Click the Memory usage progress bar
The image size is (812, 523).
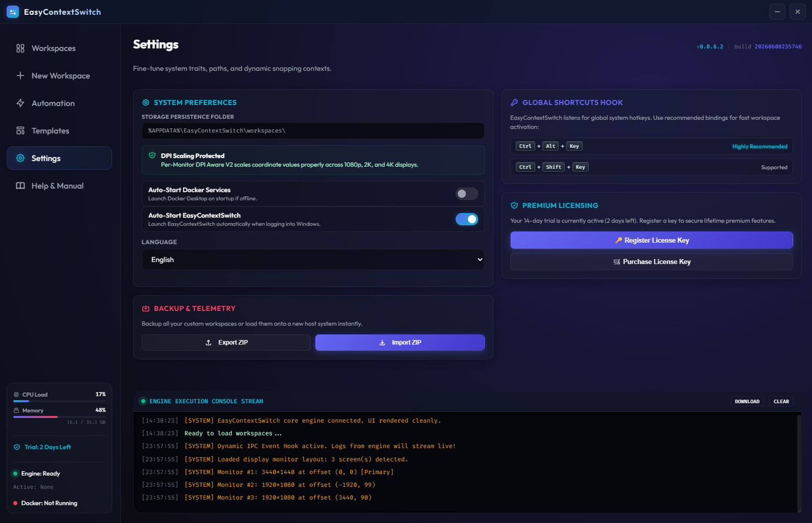point(59,417)
